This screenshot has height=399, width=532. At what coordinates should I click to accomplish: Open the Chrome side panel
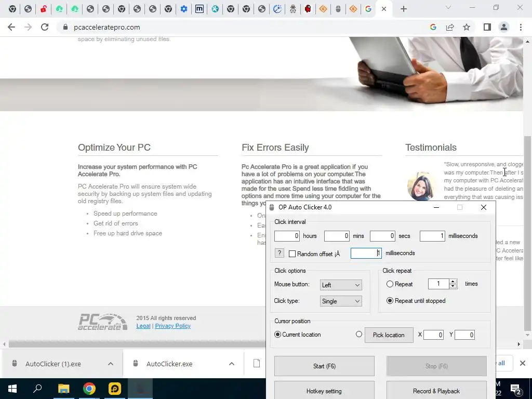(x=487, y=27)
